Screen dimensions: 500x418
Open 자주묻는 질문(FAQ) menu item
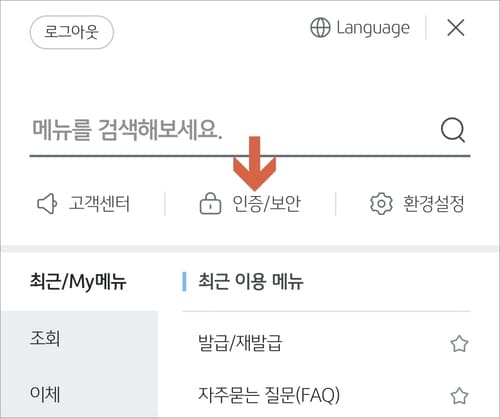click(269, 395)
